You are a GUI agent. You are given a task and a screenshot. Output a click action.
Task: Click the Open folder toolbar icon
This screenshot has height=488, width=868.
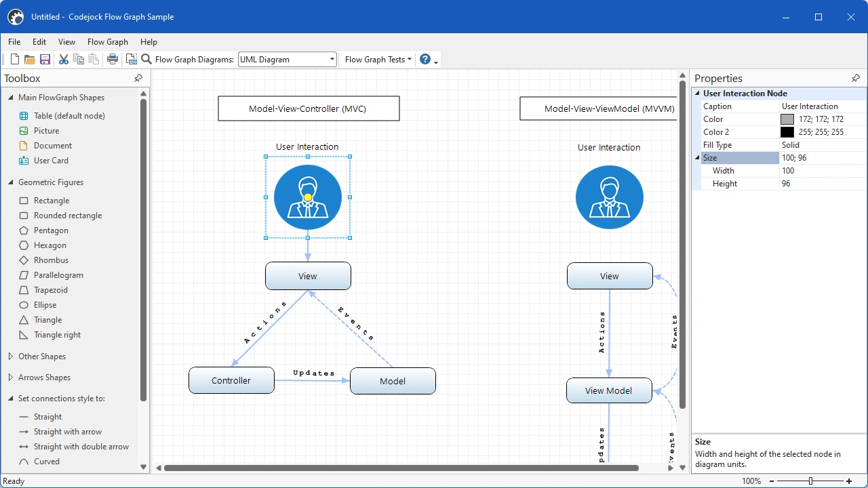tap(30, 60)
